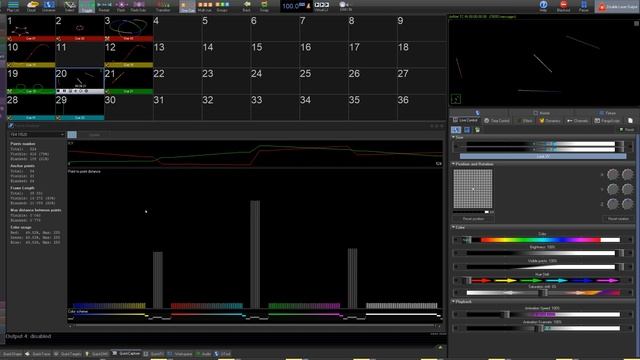Enable the Toggle cue mode icon
This screenshot has width=640, height=360.
pos(87,6)
